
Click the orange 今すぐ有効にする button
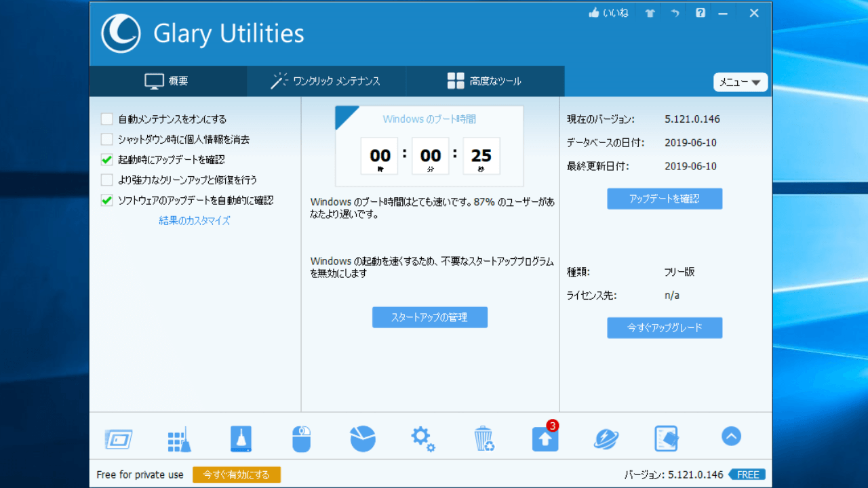tap(237, 474)
